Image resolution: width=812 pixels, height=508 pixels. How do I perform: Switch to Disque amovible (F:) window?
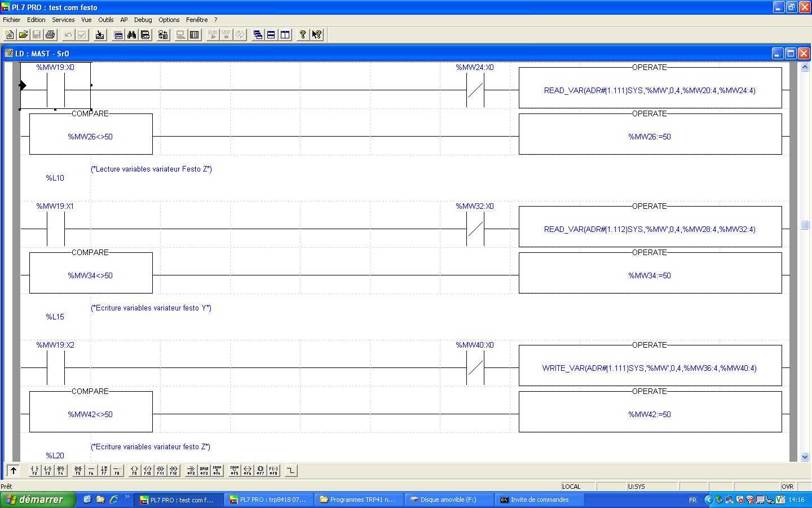(x=449, y=500)
